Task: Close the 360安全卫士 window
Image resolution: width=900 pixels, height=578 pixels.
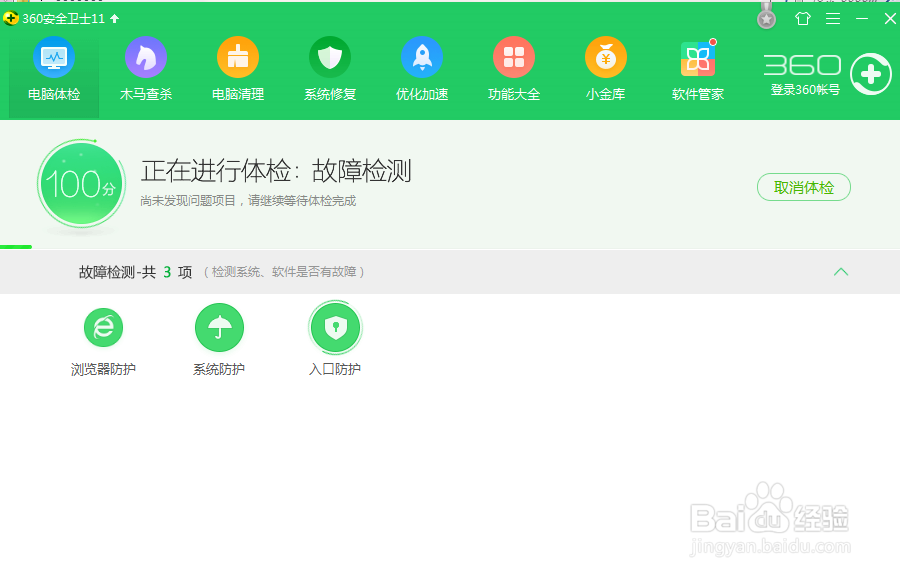Action: [x=890, y=19]
